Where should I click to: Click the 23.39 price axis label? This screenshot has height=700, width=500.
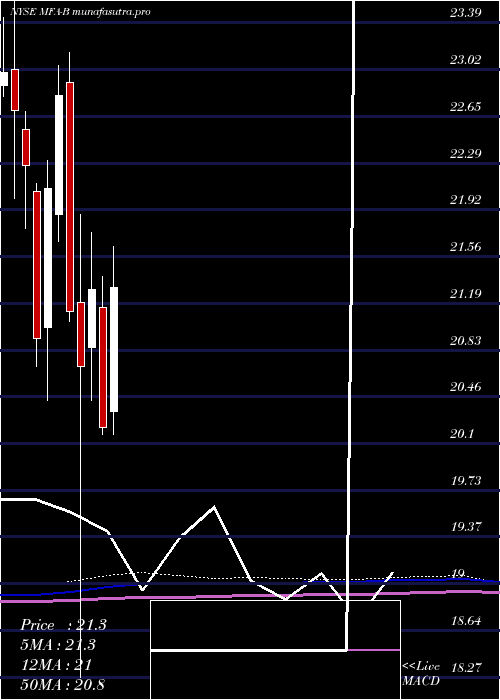point(465,12)
